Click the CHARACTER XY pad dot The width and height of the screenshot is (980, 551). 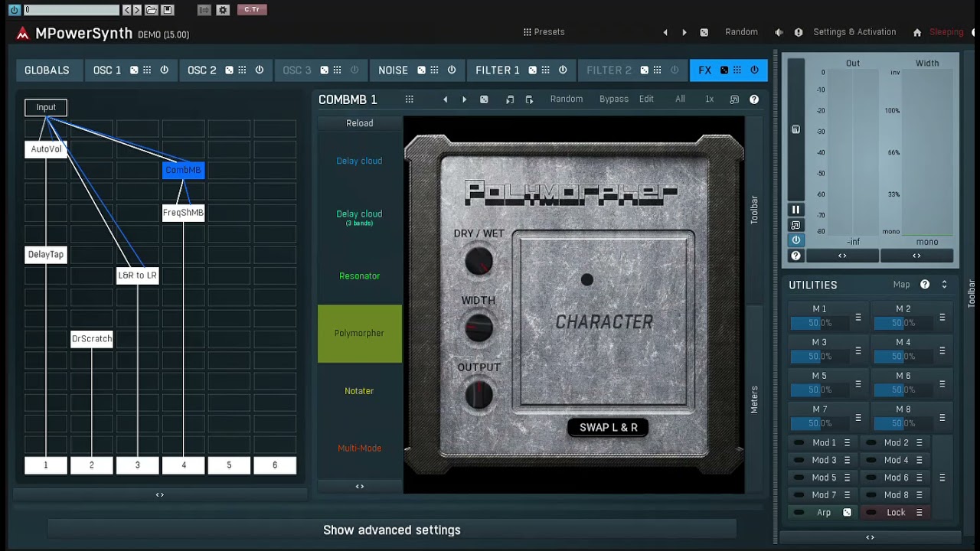[x=587, y=280]
